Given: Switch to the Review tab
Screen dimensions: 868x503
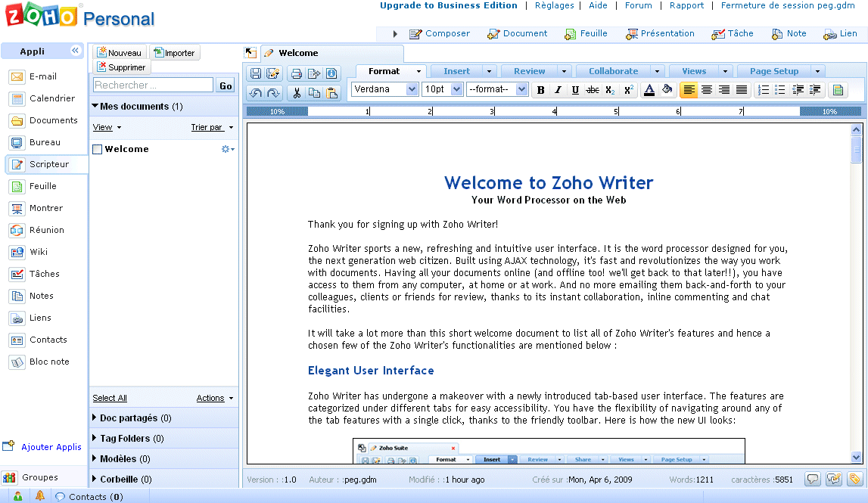Looking at the screenshot, I should point(529,71).
